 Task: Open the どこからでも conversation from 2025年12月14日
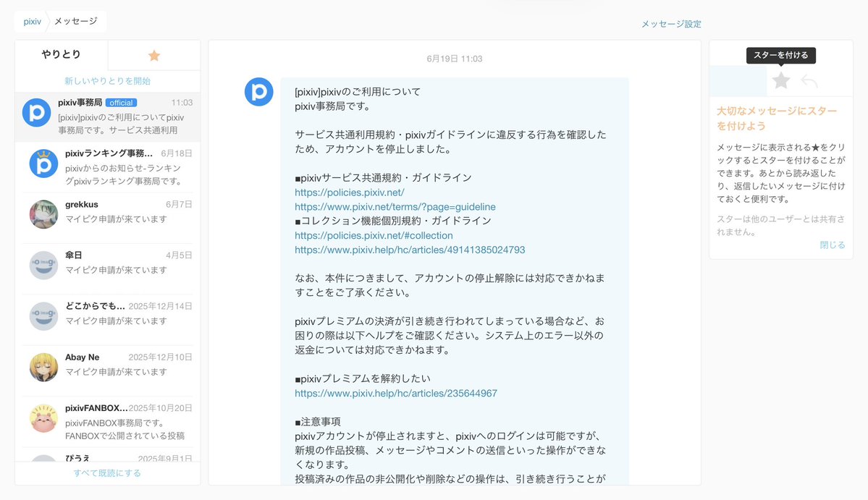(x=107, y=320)
